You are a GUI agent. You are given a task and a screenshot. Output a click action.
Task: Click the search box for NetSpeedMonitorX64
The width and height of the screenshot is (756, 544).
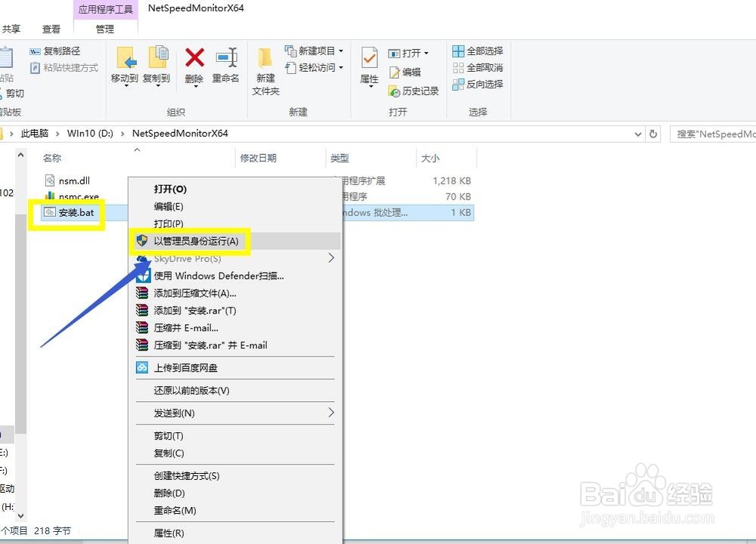coord(713,134)
